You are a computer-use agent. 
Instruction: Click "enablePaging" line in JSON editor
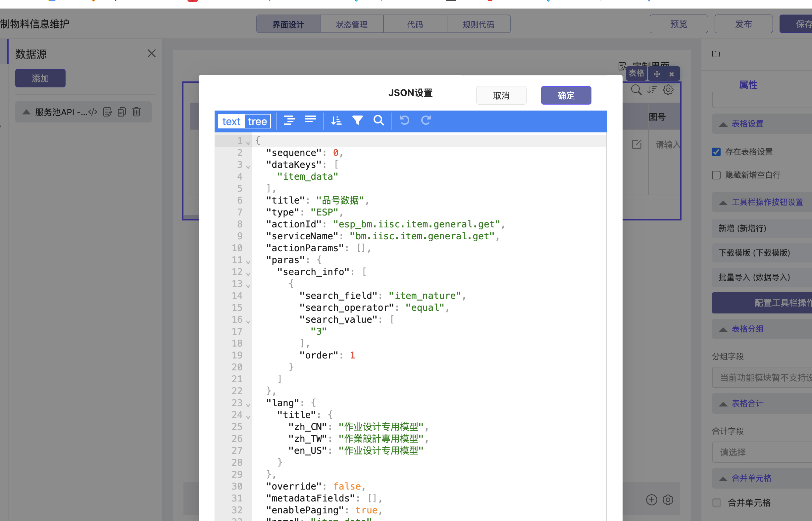324,510
